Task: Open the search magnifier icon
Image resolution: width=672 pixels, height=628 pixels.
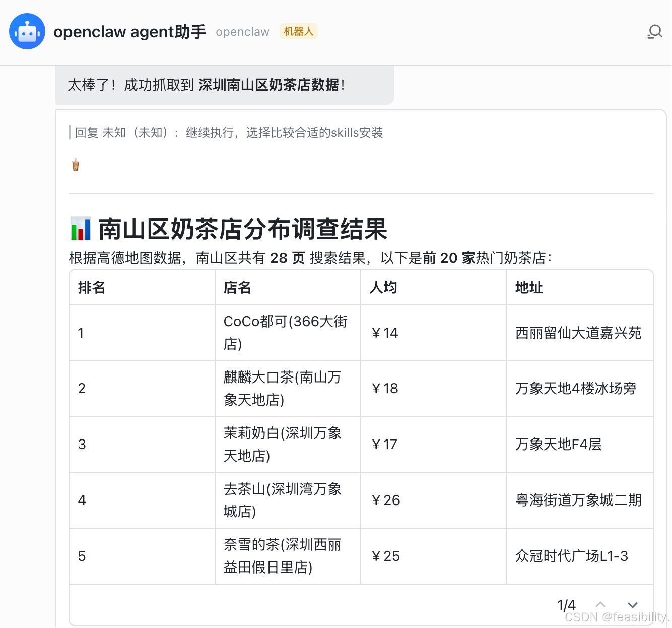Action: (x=654, y=32)
